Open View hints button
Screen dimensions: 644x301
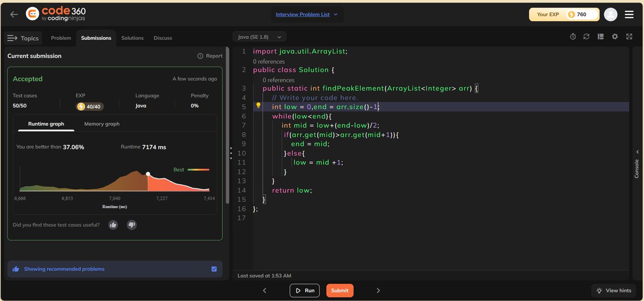613,290
